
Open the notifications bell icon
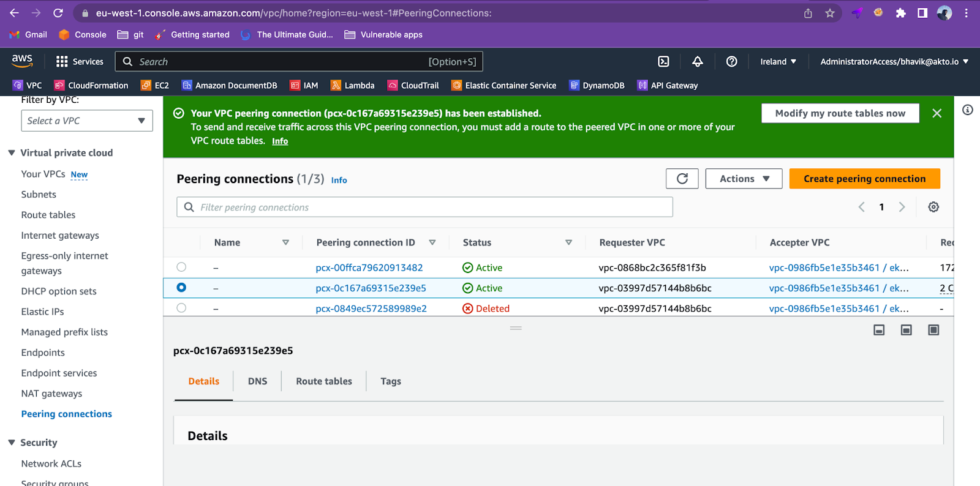pos(698,61)
